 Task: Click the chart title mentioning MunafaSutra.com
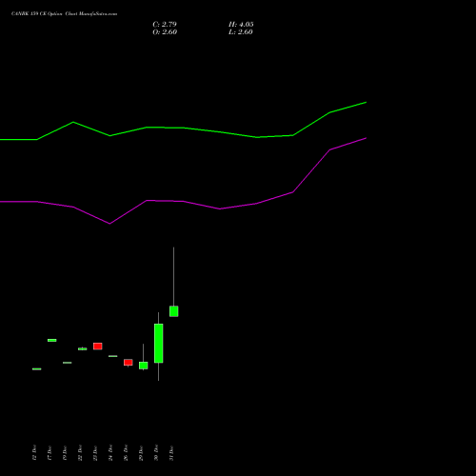[64, 14]
